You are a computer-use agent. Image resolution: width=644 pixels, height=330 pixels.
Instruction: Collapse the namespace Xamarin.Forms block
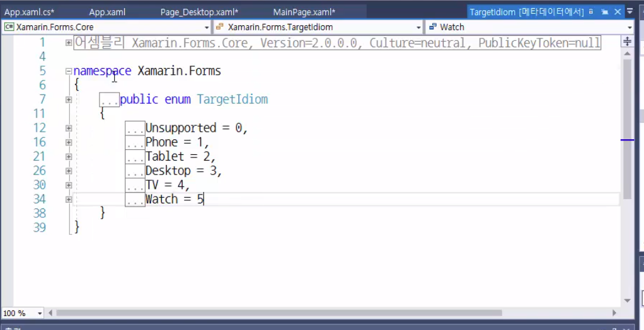pos(69,71)
